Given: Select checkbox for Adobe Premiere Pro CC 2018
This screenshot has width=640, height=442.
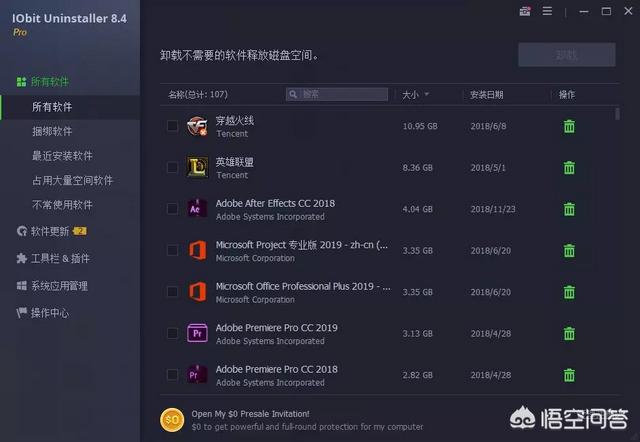Looking at the screenshot, I should 172,375.
